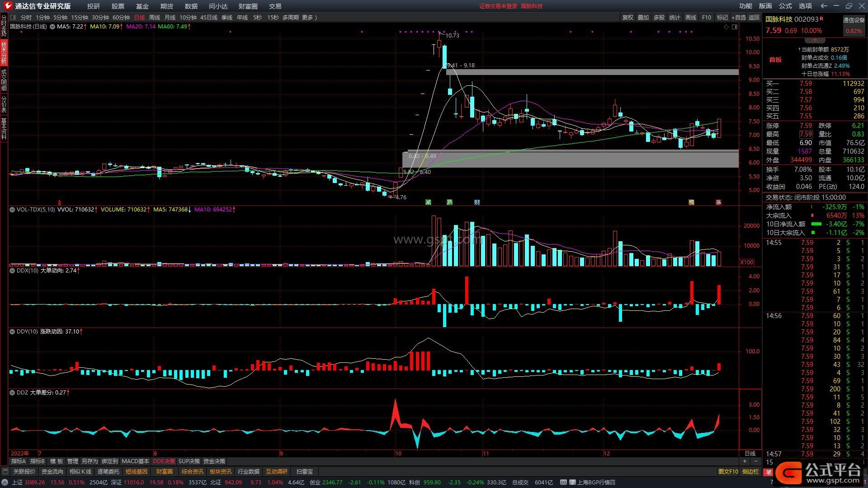Screen dimensions: 868x488
Task: Click the +自选 add to watchlist button
Action: coord(738,18)
